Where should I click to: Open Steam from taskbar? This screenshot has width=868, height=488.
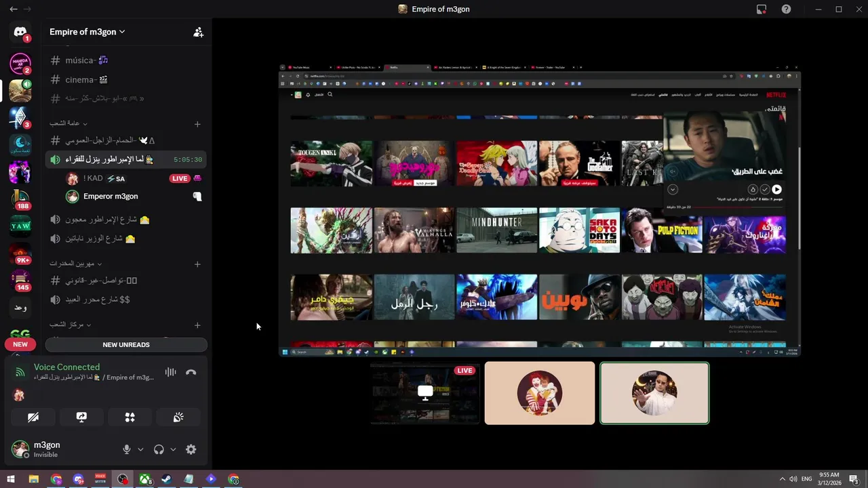click(166, 479)
